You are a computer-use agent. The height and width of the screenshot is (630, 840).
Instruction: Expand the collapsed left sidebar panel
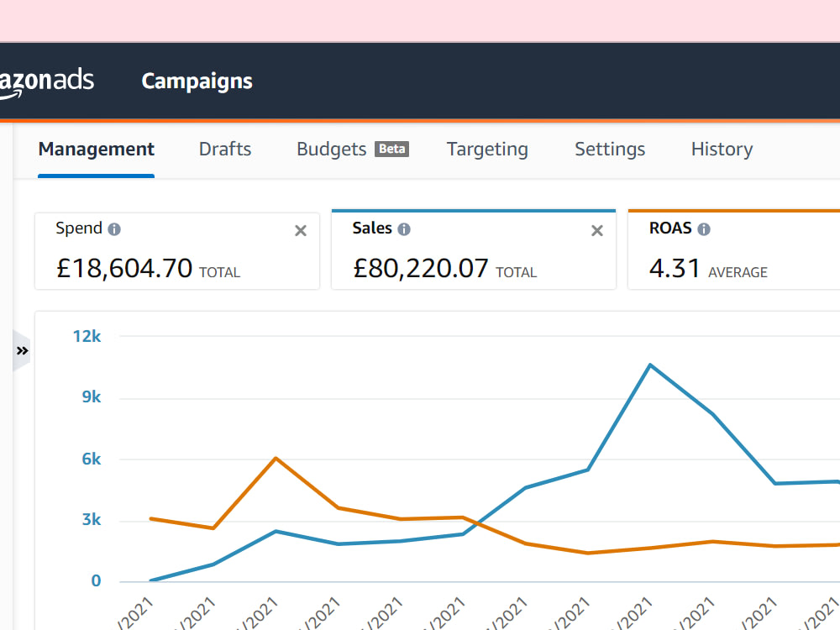point(22,351)
